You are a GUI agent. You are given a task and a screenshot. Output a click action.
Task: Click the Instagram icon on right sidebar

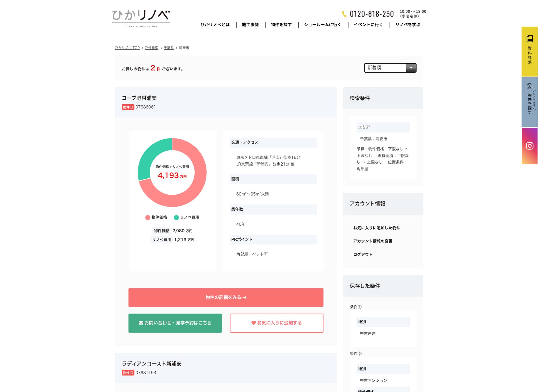point(529,146)
